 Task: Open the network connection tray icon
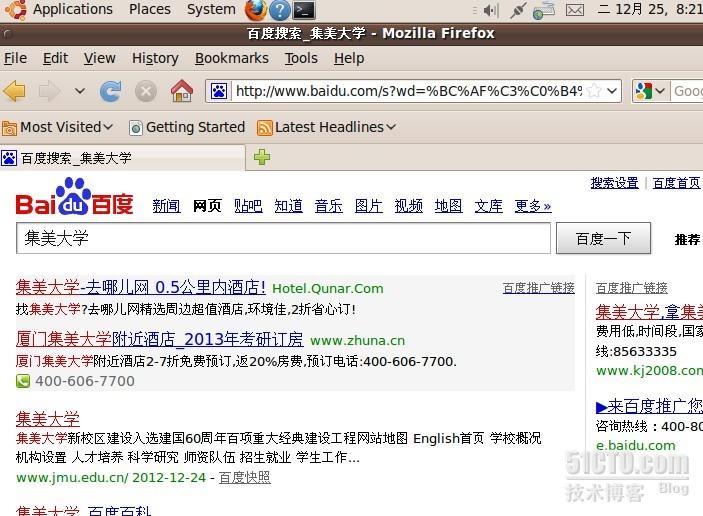[x=544, y=10]
